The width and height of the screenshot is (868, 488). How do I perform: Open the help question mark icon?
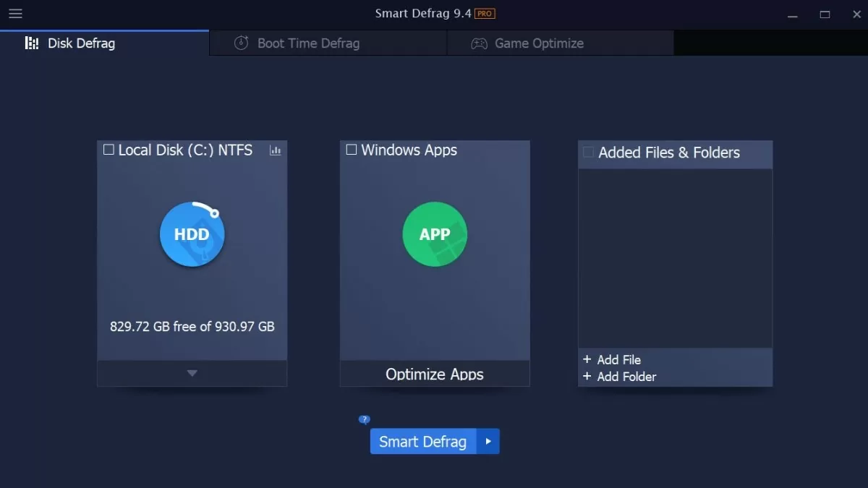pyautogui.click(x=364, y=419)
